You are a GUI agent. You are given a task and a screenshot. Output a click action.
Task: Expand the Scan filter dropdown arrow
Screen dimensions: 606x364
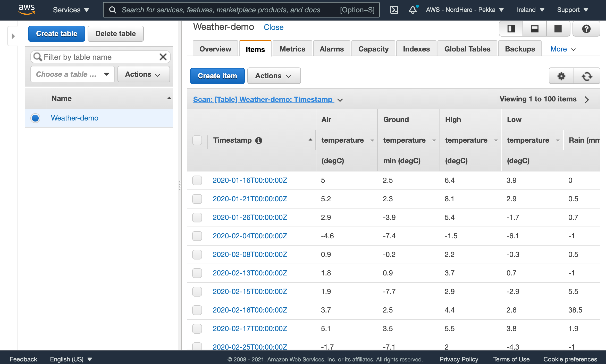tap(340, 99)
